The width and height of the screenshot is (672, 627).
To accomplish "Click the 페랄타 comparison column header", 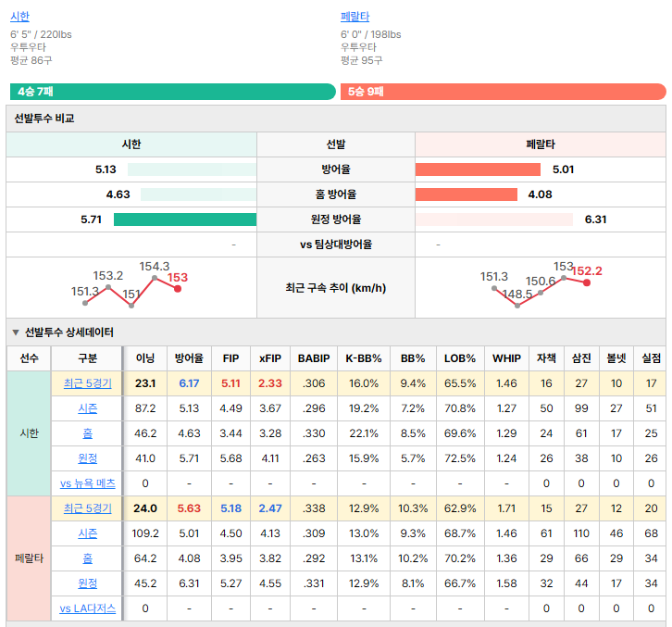I will pyautogui.click(x=541, y=144).
